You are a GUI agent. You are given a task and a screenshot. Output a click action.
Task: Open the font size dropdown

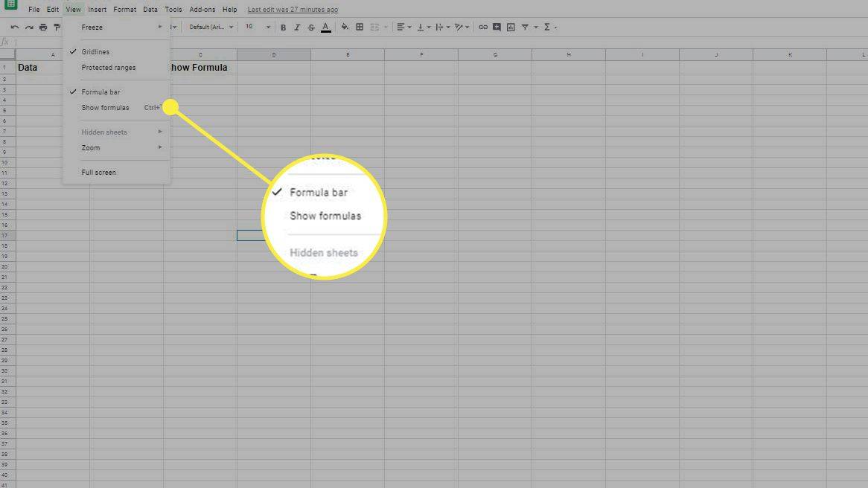[x=253, y=27]
